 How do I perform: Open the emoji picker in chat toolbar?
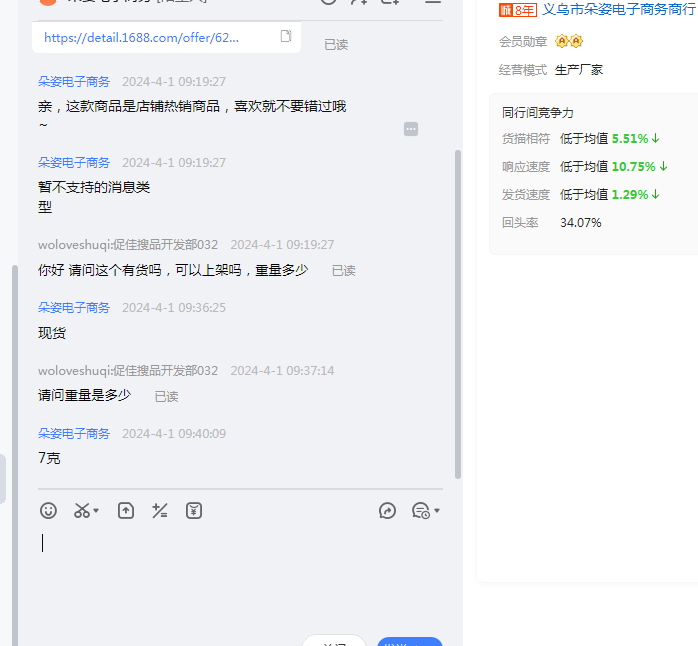click(48, 511)
